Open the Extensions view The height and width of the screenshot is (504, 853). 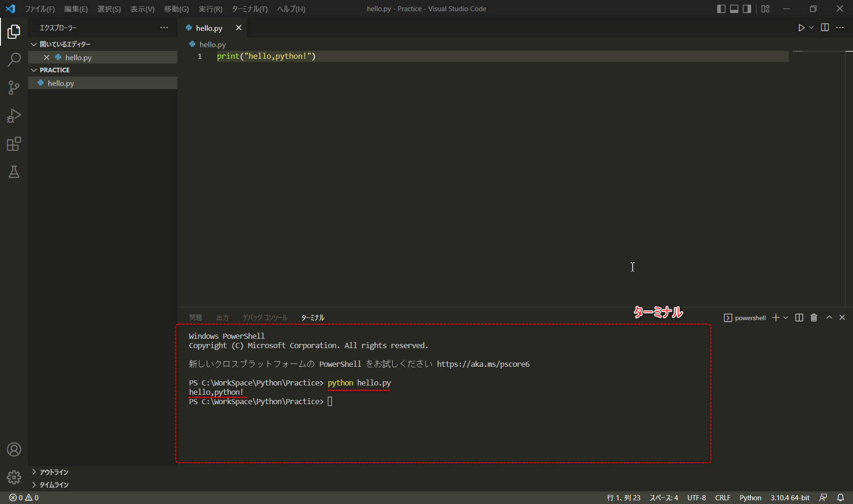(x=14, y=144)
